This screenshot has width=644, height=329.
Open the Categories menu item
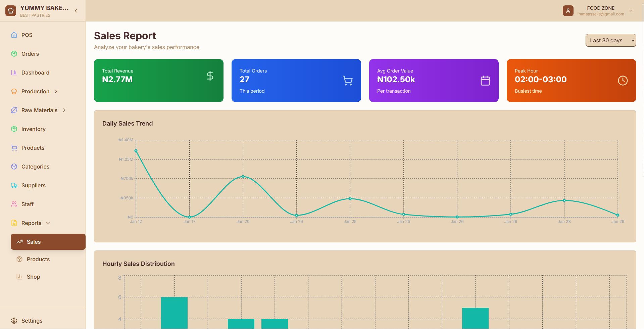tap(35, 167)
